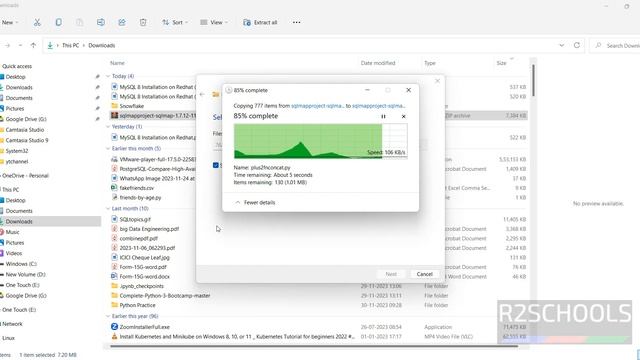
Task: Collapse with Fewer details
Action: click(x=256, y=202)
